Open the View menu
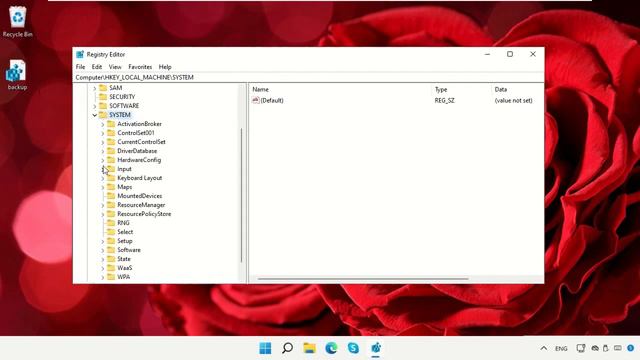 [115, 67]
